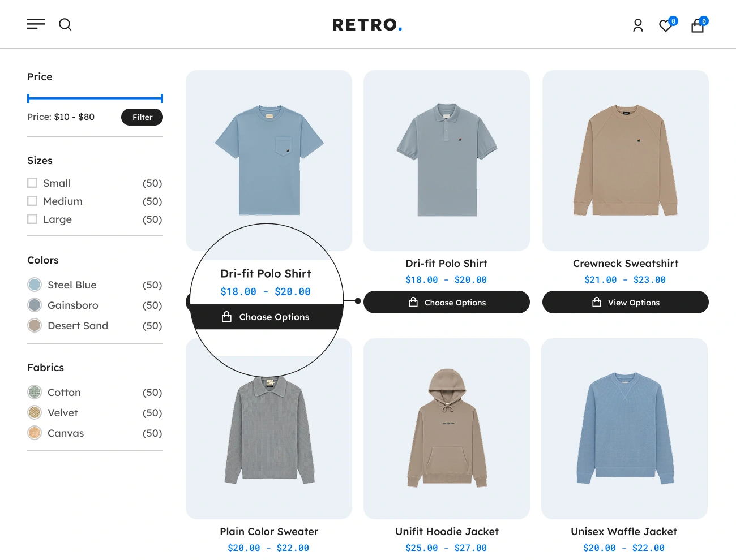Image resolution: width=736 pixels, height=560 pixels.
Task: Click the Velvet label
Action: pos(63,413)
